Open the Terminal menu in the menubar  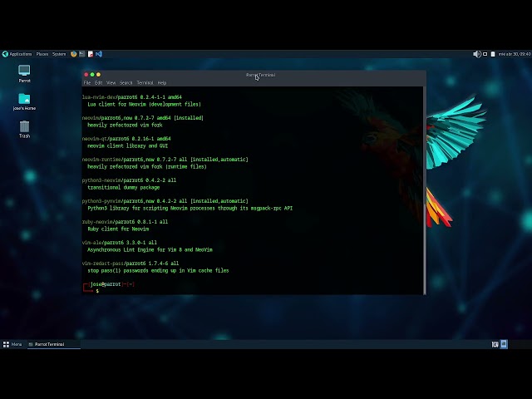click(145, 83)
